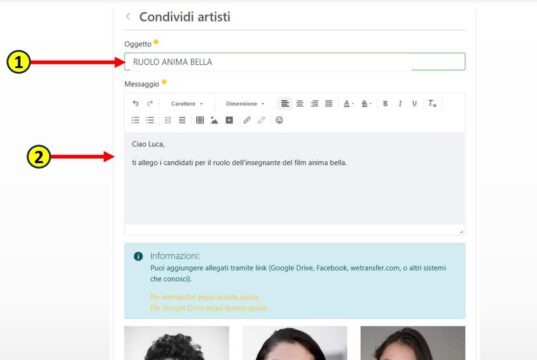537x360 pixels.
Task: Open the Carattere font dropdown
Action: click(187, 103)
